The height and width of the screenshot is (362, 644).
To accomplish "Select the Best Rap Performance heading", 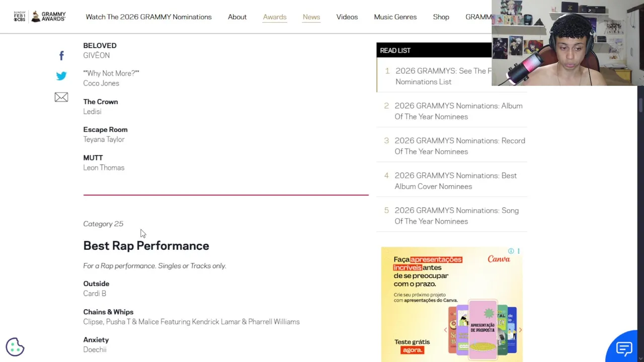I will [x=146, y=246].
